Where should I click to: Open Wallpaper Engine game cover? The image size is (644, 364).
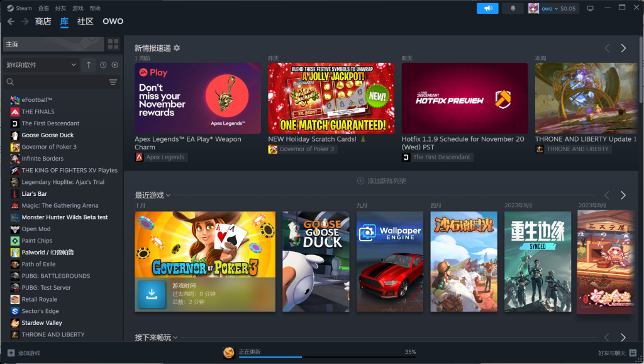(x=390, y=261)
